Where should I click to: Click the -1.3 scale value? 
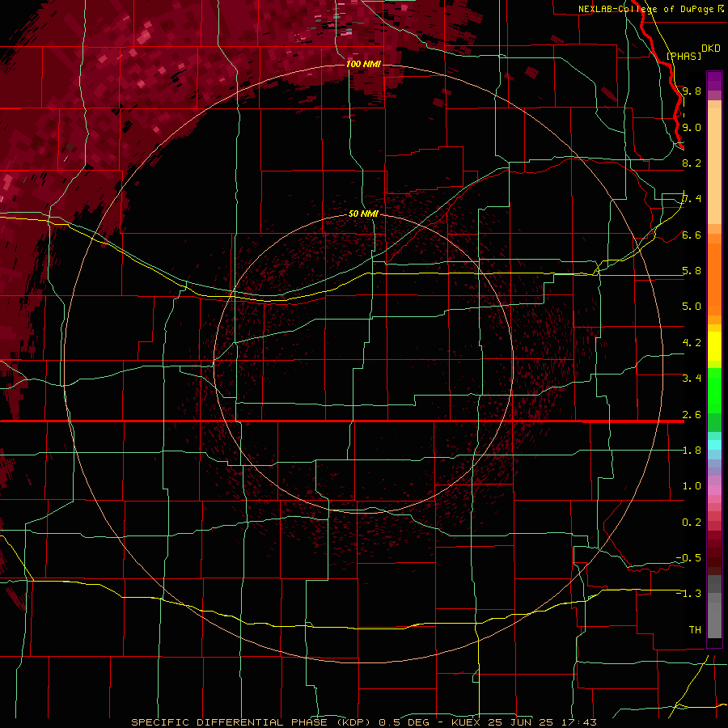(688, 594)
